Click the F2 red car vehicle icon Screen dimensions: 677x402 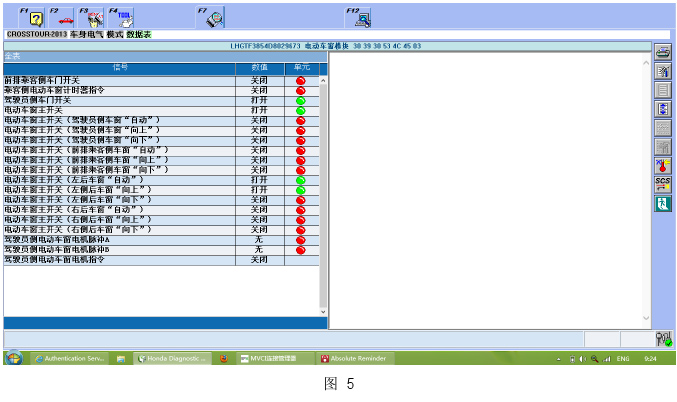[61, 18]
